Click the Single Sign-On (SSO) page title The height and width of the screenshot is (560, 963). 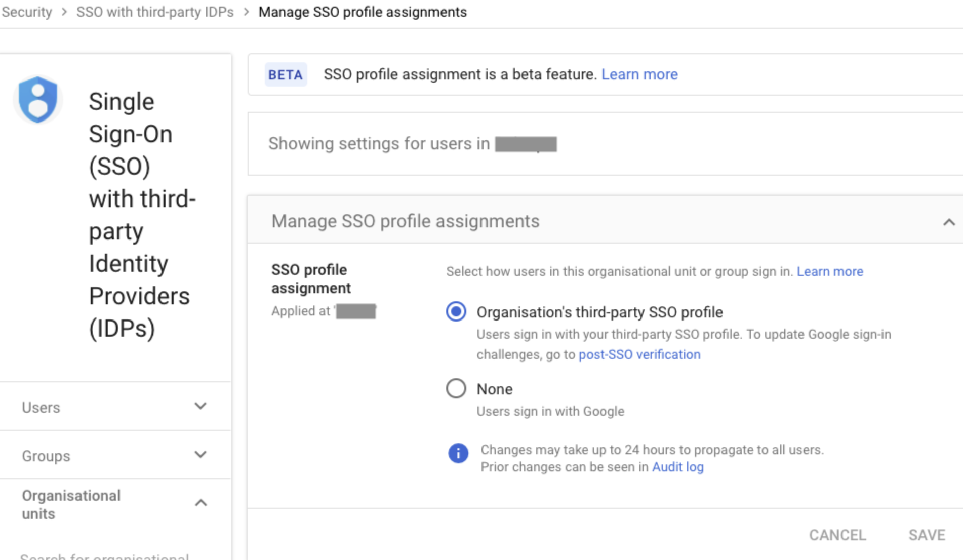click(x=142, y=215)
